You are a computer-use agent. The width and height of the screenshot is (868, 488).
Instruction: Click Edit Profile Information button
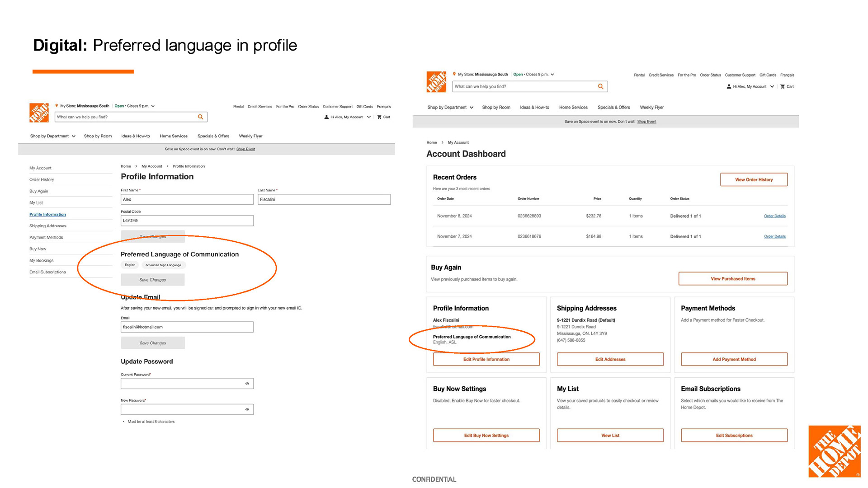click(486, 359)
